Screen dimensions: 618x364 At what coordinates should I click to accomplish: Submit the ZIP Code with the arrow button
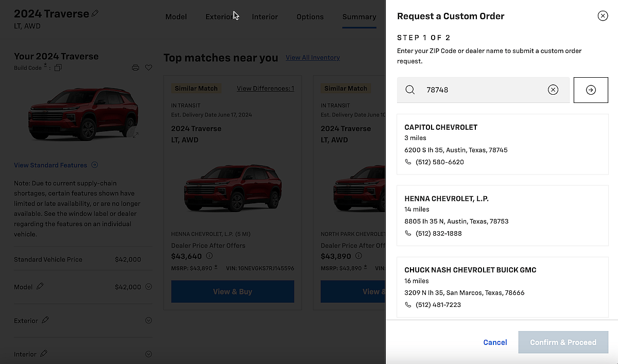click(591, 90)
